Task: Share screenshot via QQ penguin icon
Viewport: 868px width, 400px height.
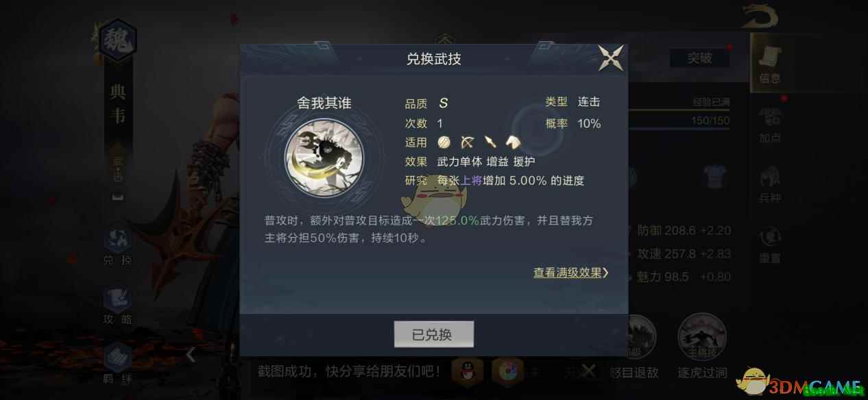Action: pyautogui.click(x=468, y=371)
